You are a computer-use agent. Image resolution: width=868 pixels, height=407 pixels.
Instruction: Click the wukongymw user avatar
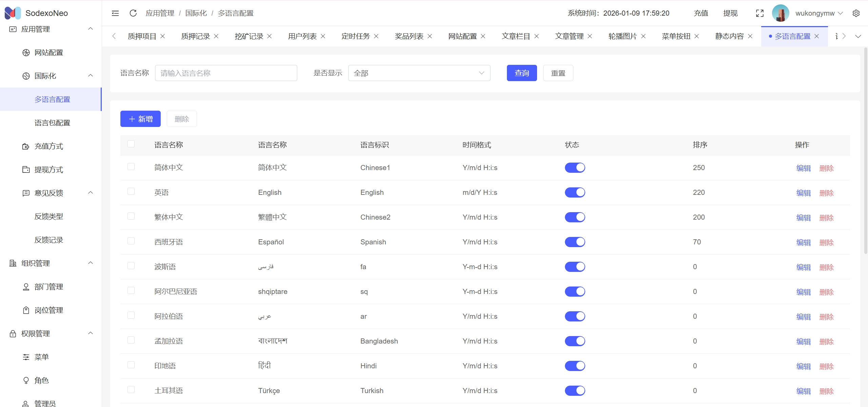click(x=780, y=13)
